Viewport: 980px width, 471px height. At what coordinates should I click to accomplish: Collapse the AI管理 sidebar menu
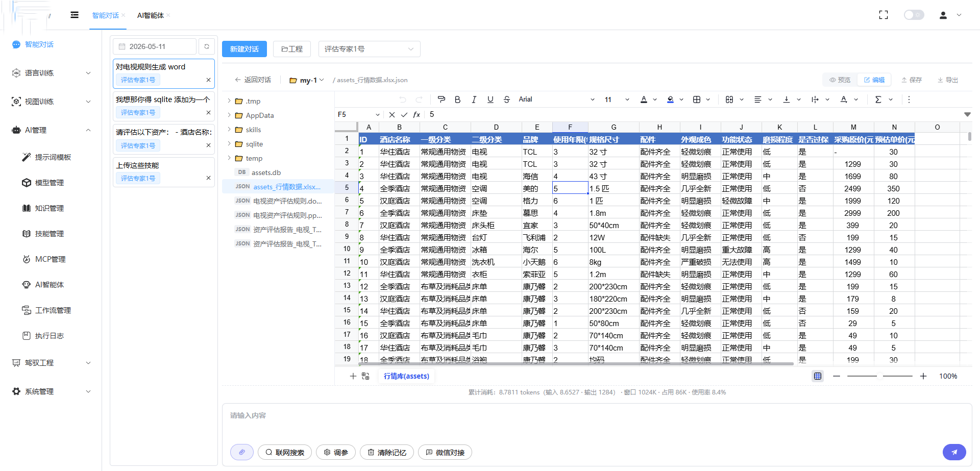tap(51, 130)
